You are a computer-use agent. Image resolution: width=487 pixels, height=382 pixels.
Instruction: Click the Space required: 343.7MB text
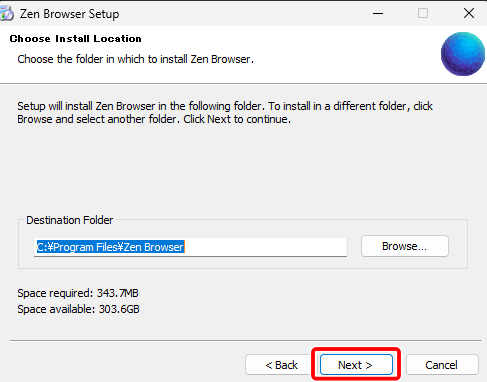click(x=78, y=293)
